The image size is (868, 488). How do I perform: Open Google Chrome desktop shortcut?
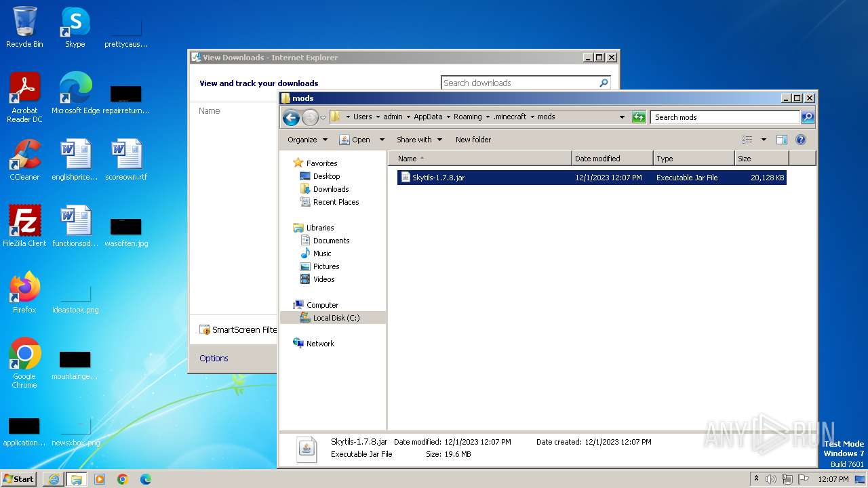[x=24, y=363]
